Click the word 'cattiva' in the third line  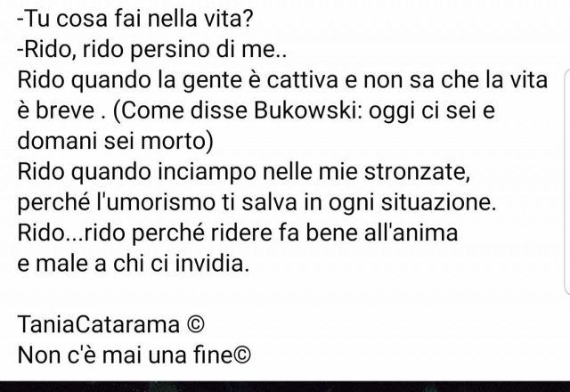click(x=303, y=80)
